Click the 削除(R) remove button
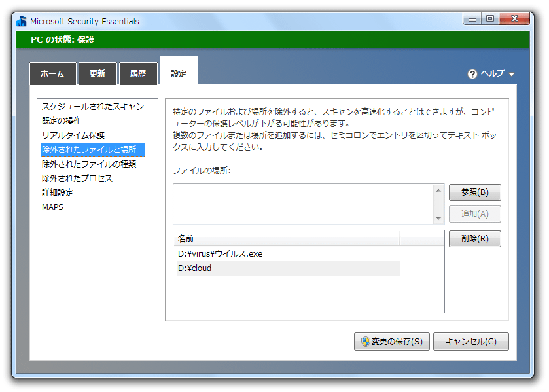The width and height of the screenshot is (549, 392). 475,239
